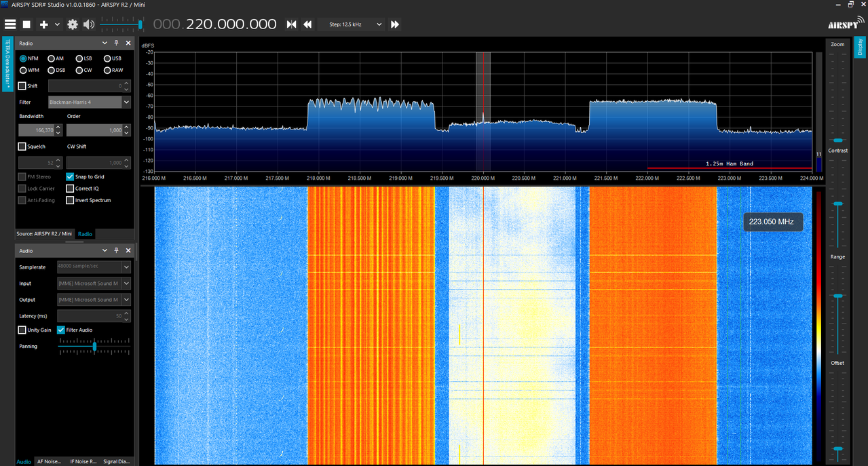Enable the Shift checkbox

22,86
